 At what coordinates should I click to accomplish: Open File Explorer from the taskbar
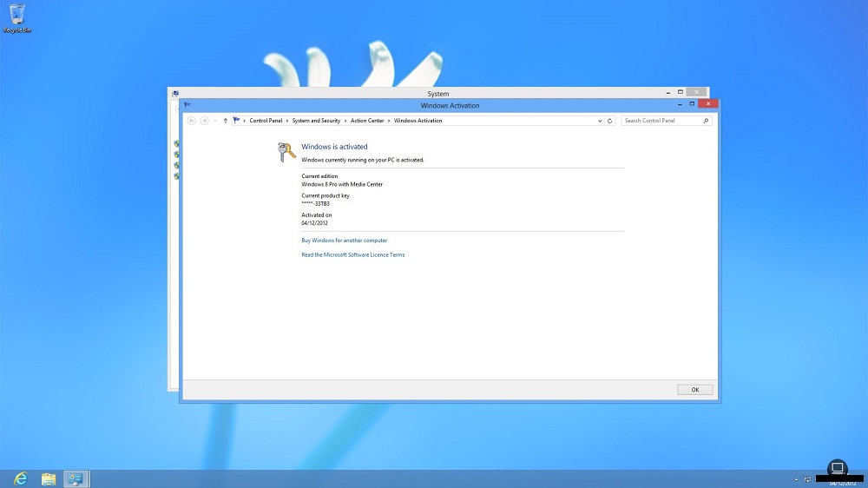click(x=48, y=478)
